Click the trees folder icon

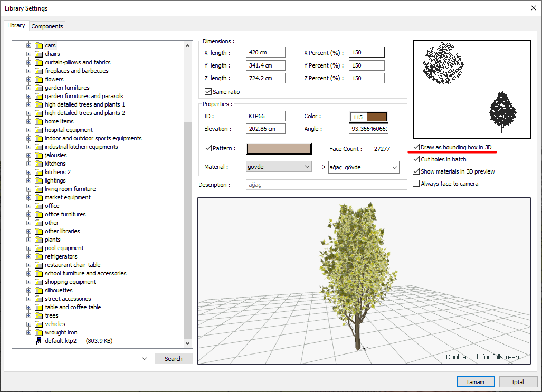coord(39,315)
